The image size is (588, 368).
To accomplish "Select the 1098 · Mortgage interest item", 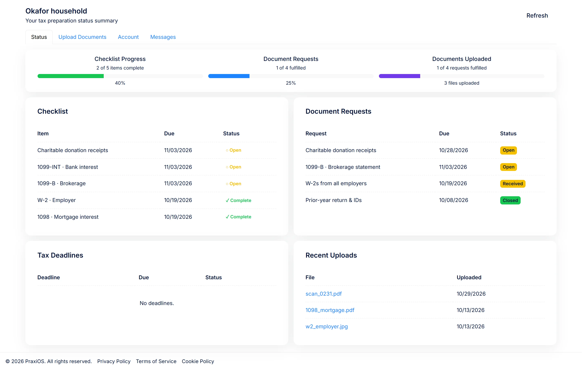I will tap(68, 217).
